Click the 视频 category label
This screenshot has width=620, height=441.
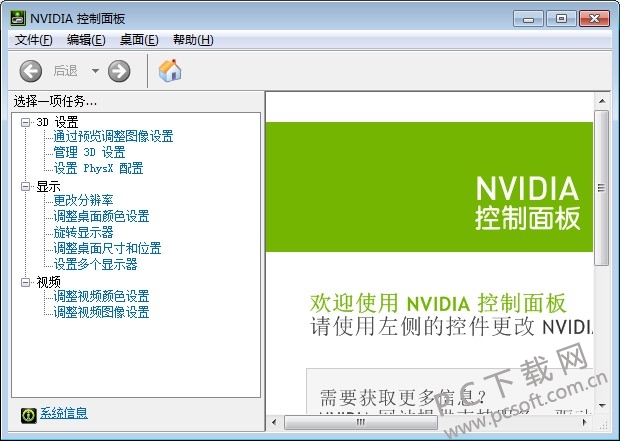(x=48, y=282)
